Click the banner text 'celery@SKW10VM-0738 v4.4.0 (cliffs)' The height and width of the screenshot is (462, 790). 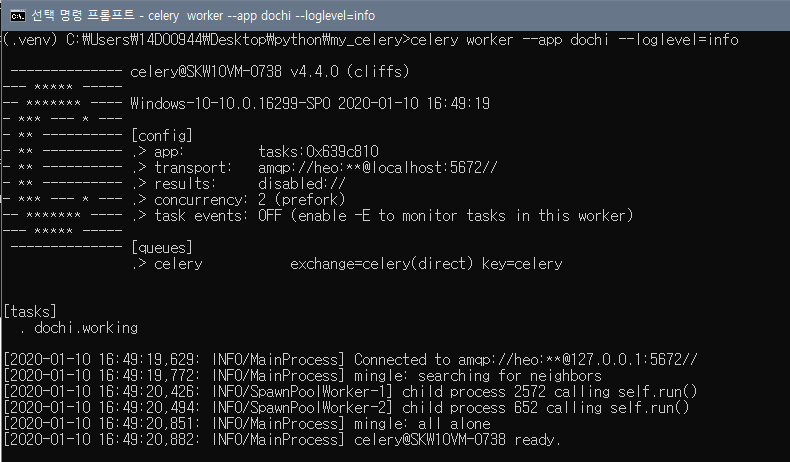pyautogui.click(x=270, y=72)
